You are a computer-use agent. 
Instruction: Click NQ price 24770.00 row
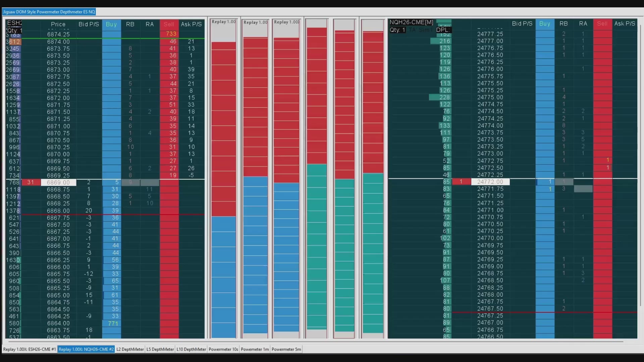click(x=490, y=238)
